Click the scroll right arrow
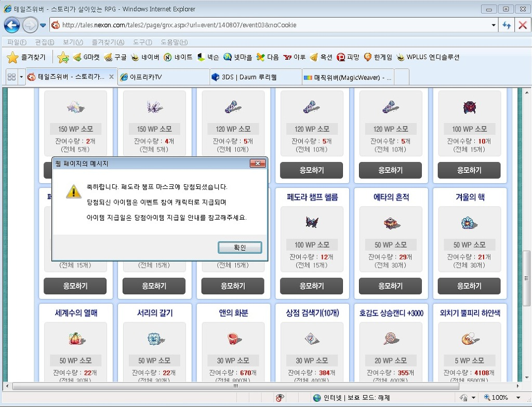This screenshot has height=407, width=532. 518,386
